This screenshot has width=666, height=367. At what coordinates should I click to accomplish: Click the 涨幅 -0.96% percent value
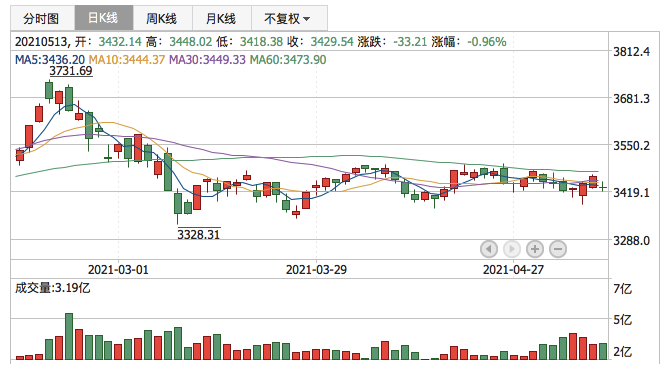click(x=487, y=42)
